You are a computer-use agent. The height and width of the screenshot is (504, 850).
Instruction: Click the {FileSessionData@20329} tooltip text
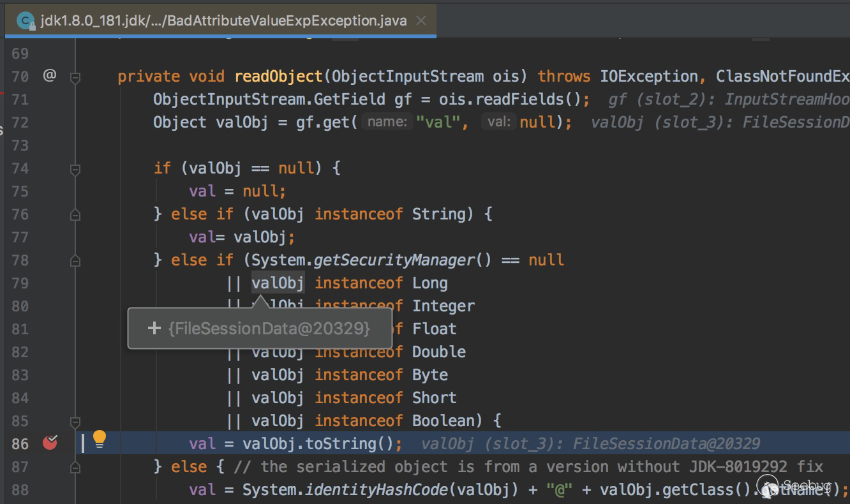click(269, 328)
